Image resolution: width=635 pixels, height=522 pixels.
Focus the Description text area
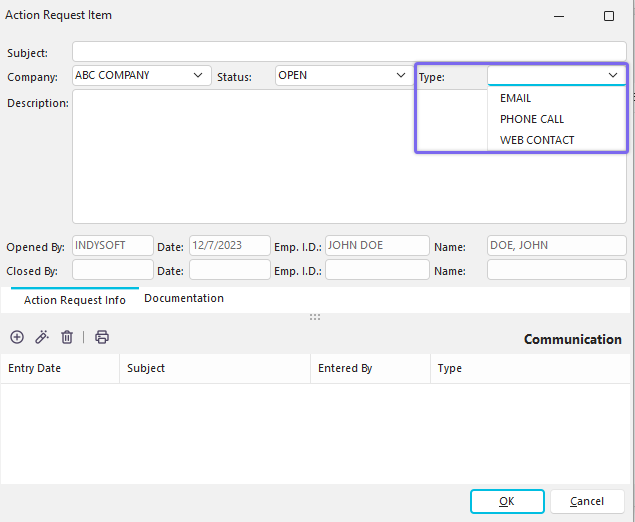[x=348, y=157]
